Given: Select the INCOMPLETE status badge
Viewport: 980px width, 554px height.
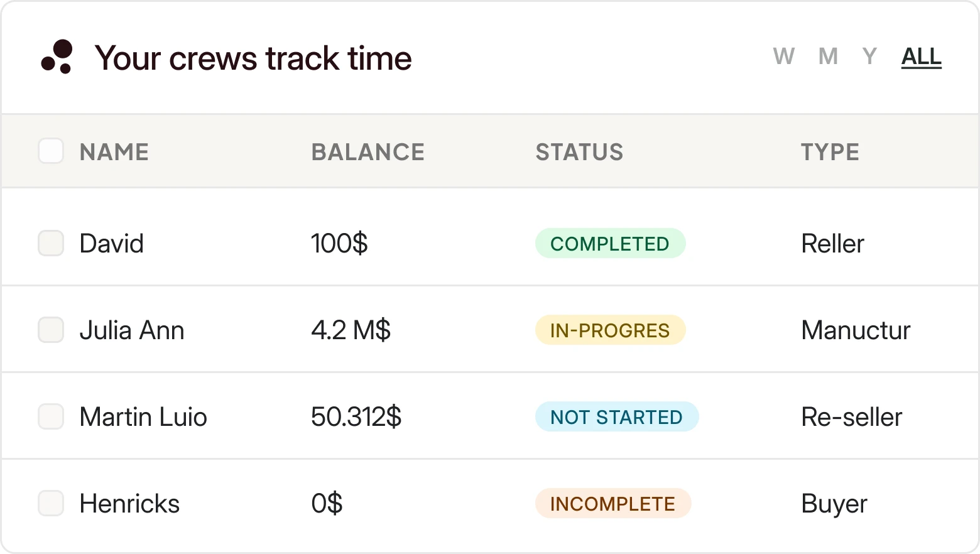Looking at the screenshot, I should click(x=612, y=504).
